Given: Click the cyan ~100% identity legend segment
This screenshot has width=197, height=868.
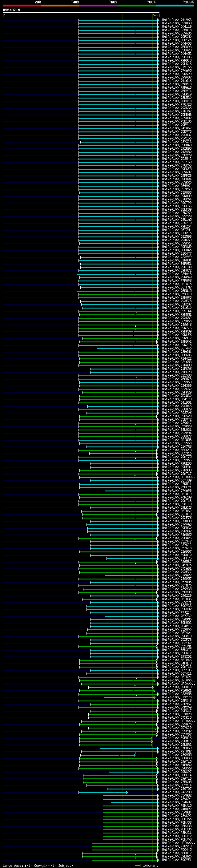Looking at the screenshot, I should [x=175, y=6].
